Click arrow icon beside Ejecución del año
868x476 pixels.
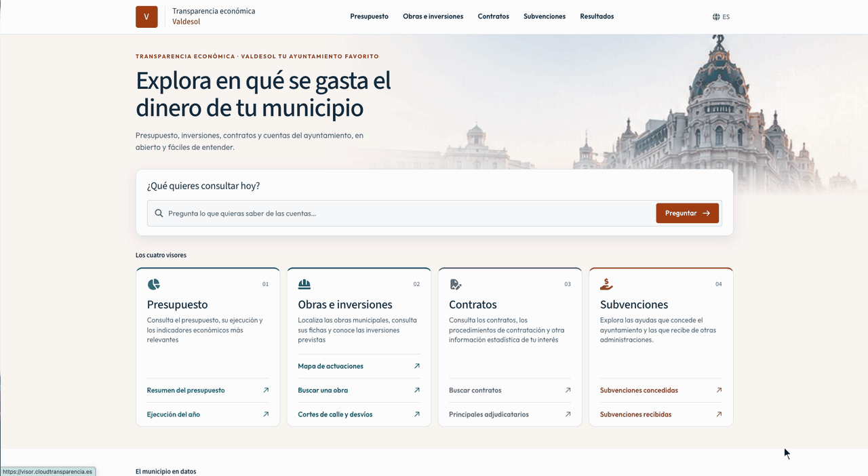point(266,414)
